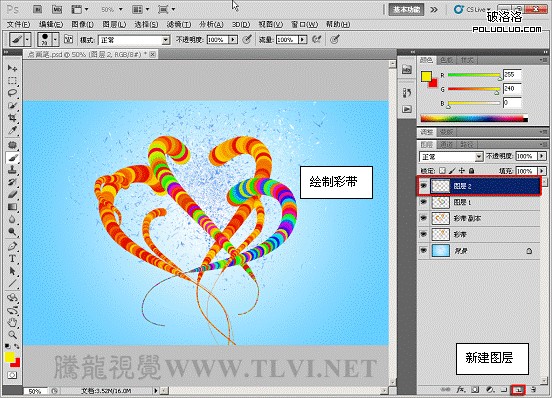Click the Add Layer Mask icon
The height and width of the screenshot is (398, 552).
point(475,390)
